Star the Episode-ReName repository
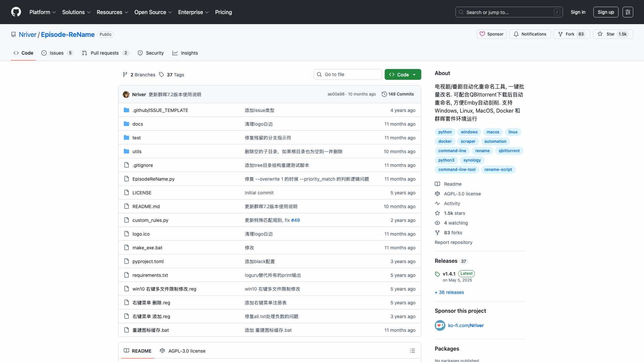The width and height of the screenshot is (644, 362). [613, 34]
